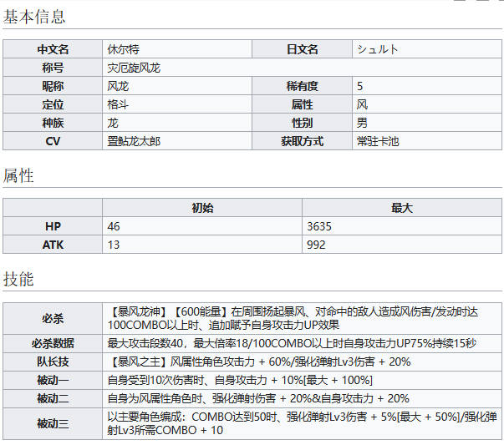Image resolution: width=504 pixels, height=445 pixels.
Task: Click the 基本信息 section heading
Action: click(34, 16)
